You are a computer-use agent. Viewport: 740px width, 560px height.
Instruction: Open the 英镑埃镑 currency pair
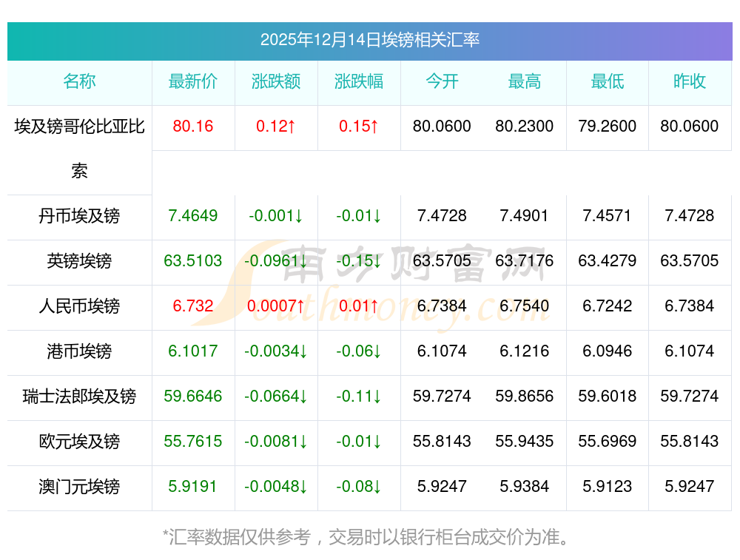[x=79, y=261]
